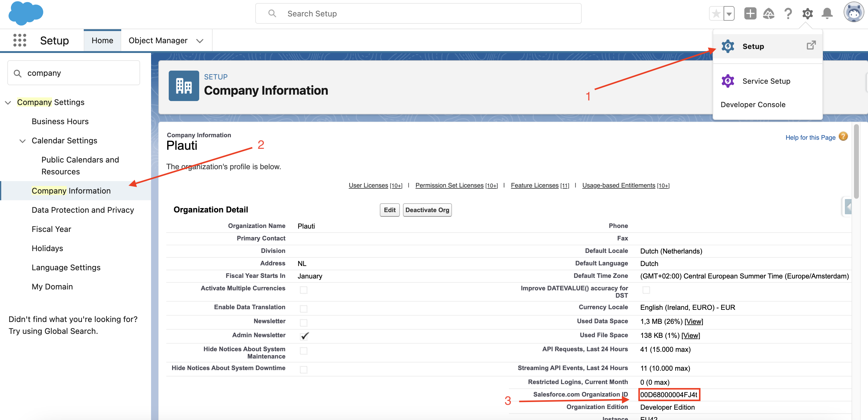Viewport: 868px width, 420px height.
Task: Open the Help question mark icon
Action: point(788,14)
